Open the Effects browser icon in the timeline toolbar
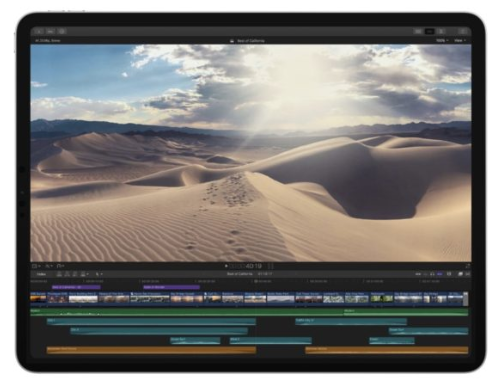 tap(460, 274)
